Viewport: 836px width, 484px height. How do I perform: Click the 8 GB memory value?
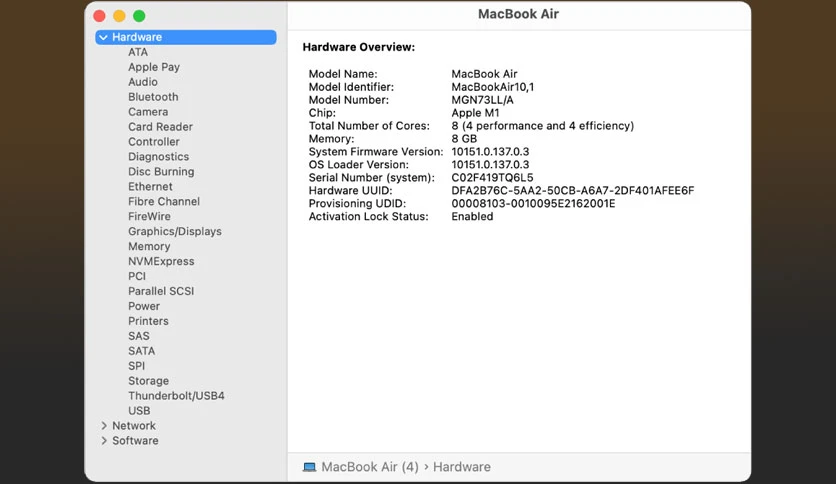[x=464, y=139]
